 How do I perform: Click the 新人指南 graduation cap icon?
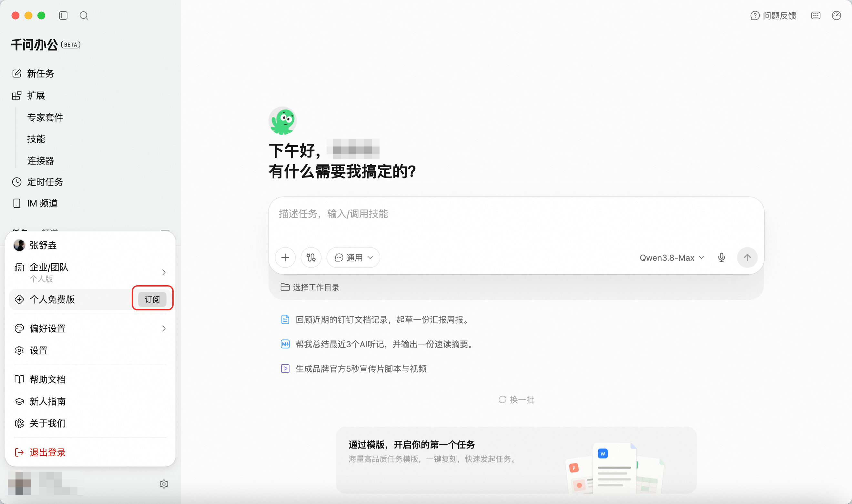pyautogui.click(x=19, y=401)
